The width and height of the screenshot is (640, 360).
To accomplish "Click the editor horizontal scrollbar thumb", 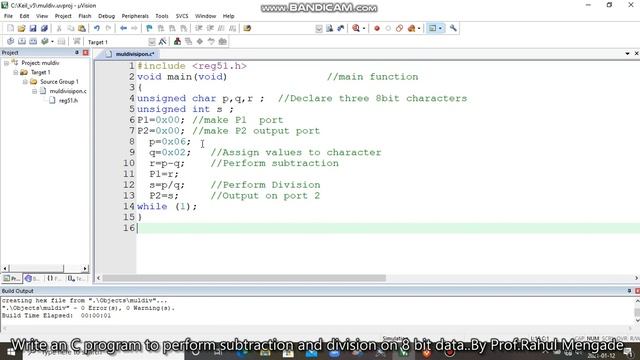I will 244,278.
